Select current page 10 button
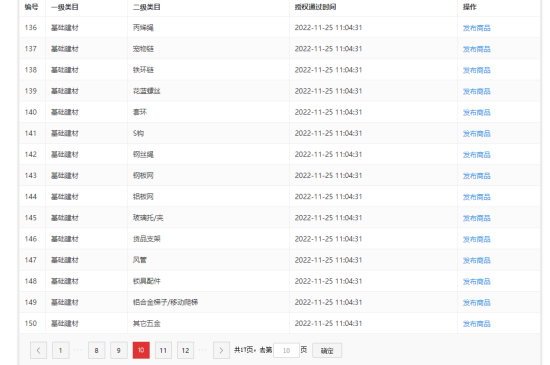Viewport: 550px width, 365px height. pos(141,350)
